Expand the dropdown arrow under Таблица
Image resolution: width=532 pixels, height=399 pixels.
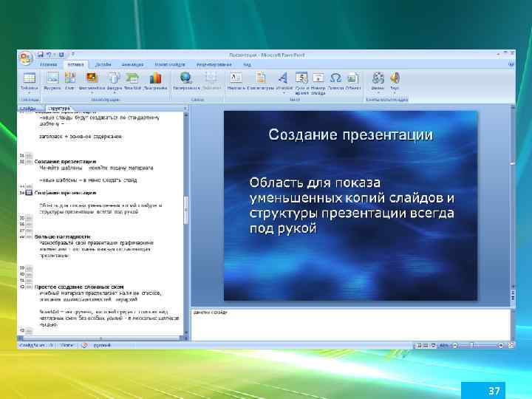click(x=29, y=92)
